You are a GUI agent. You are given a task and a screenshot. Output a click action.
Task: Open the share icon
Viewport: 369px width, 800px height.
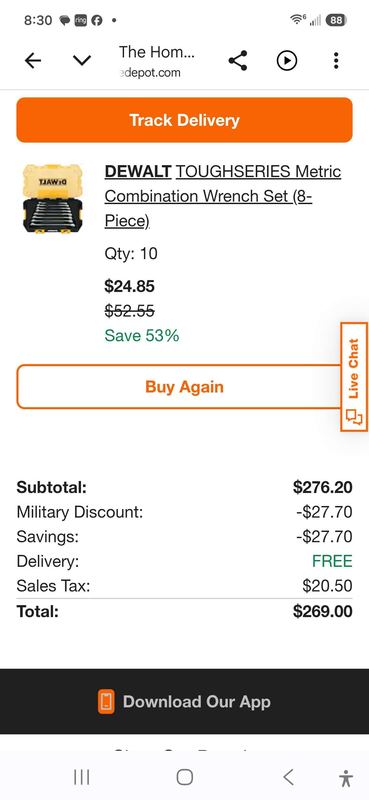point(238,61)
